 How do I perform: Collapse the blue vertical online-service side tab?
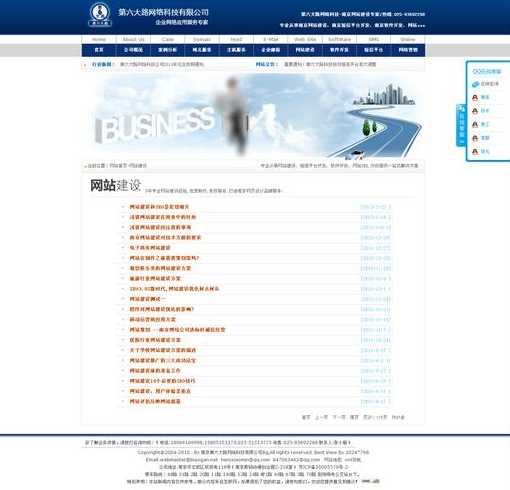pos(461,125)
